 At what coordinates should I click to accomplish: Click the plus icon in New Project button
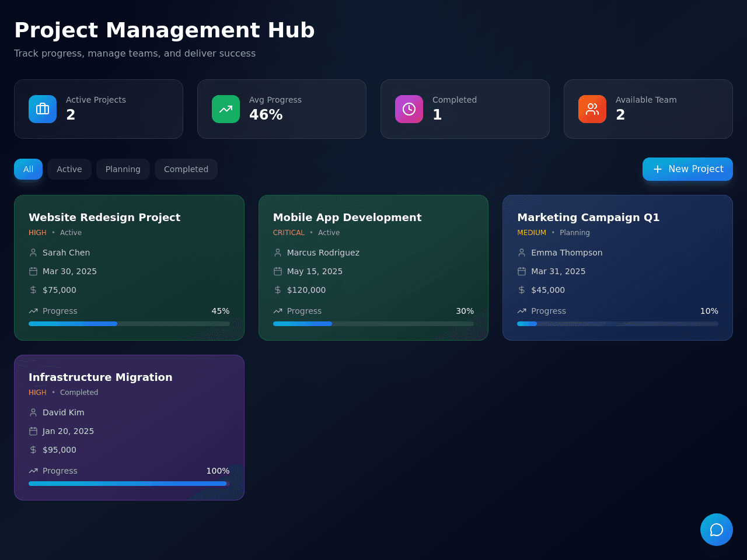(x=658, y=169)
